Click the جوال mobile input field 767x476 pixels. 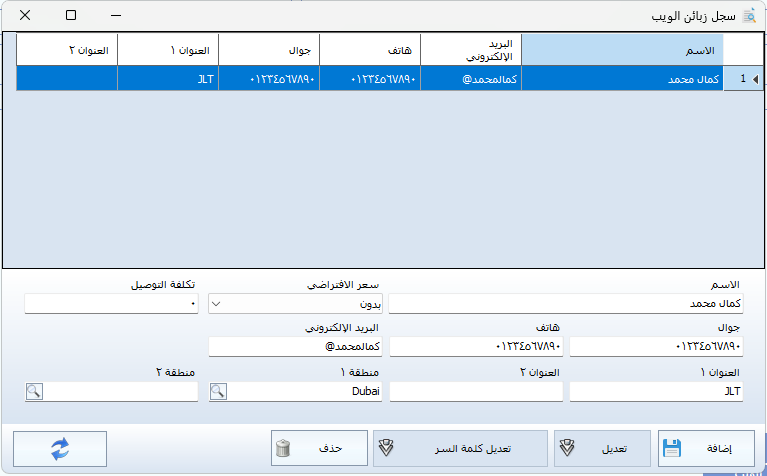[x=656, y=347]
